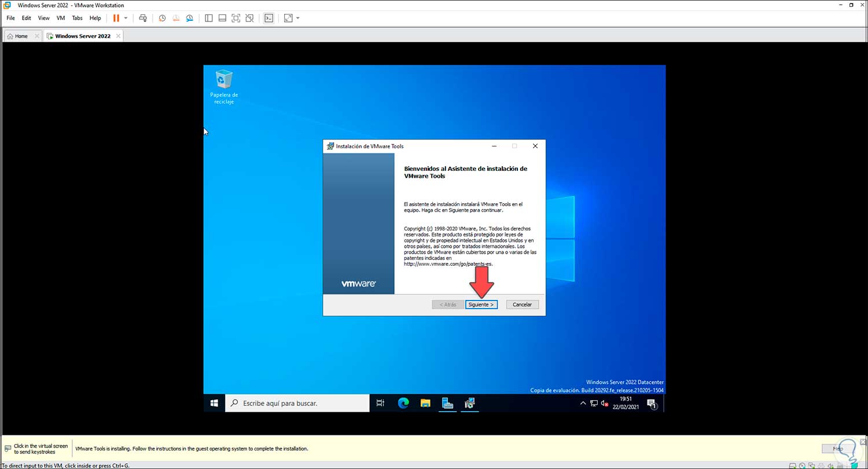Viewport: 868px width, 469px height.
Task: Click the hard disk device status icon
Action: pyautogui.click(x=792, y=465)
